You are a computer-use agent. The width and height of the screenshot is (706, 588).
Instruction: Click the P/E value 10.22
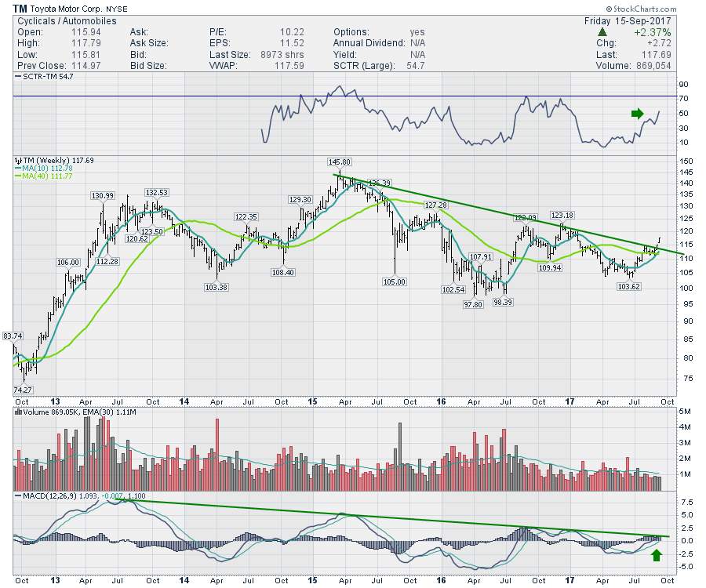click(x=292, y=32)
